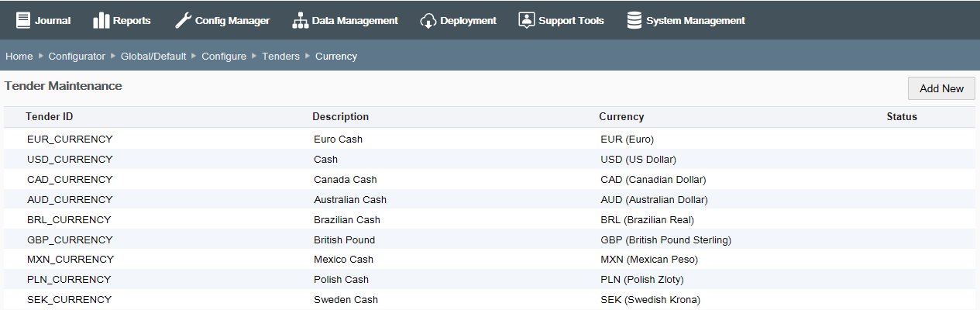The width and height of the screenshot is (980, 310).
Task: Click the Support Tools person icon
Action: [526, 20]
